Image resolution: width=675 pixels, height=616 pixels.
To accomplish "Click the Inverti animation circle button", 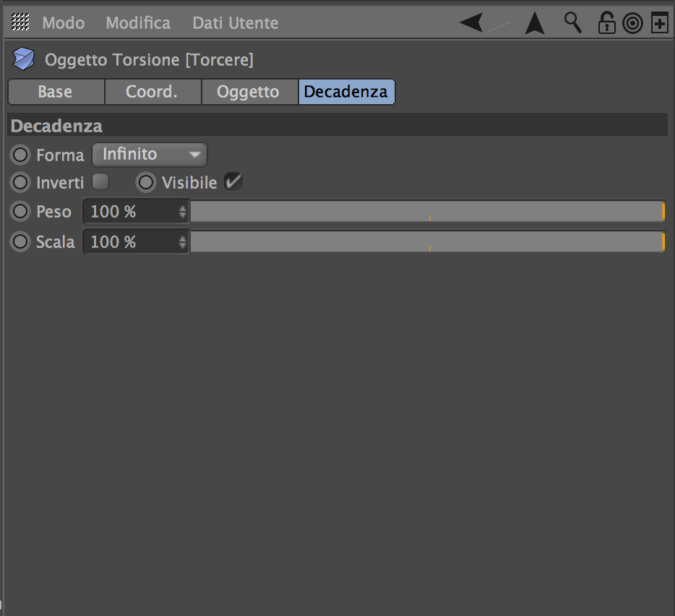I will 20,182.
